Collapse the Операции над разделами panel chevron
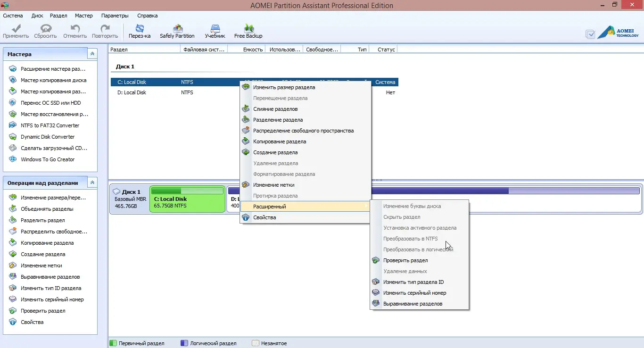This screenshot has height=348, width=644. (92, 182)
